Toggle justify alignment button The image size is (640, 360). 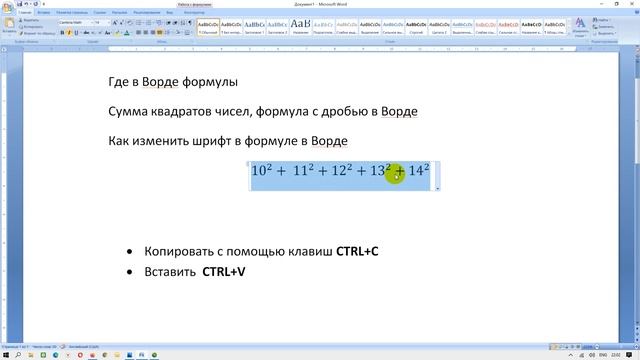click(160, 33)
